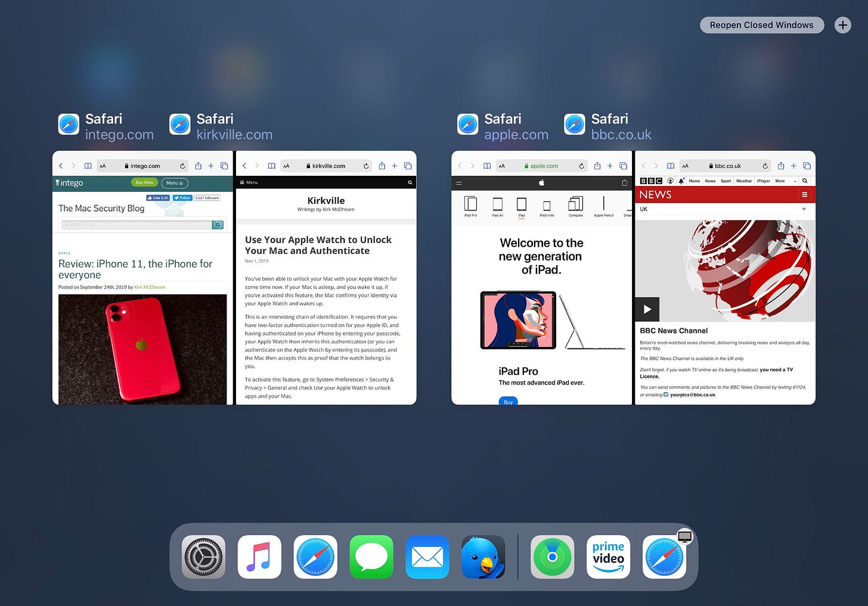
Task: Select Sport in BBC navigation
Action: [x=726, y=181]
